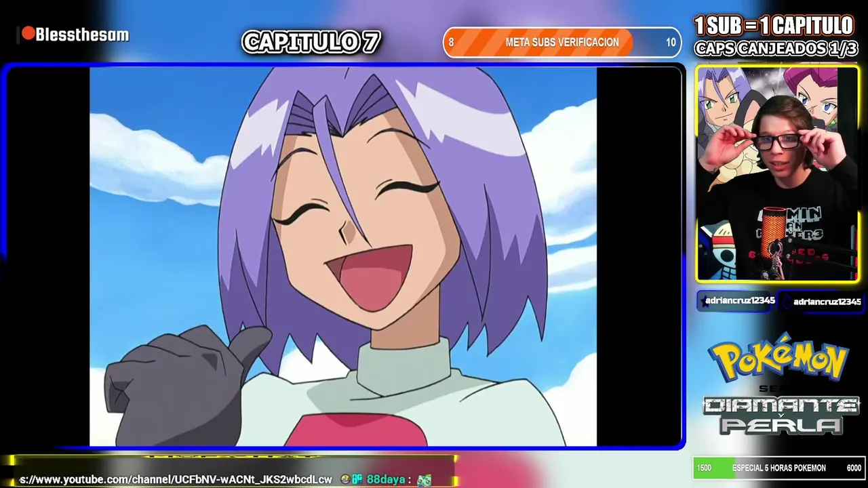This screenshot has width=868, height=488.
Task: Click the YouTube channel URL in ticker
Action: point(176,479)
